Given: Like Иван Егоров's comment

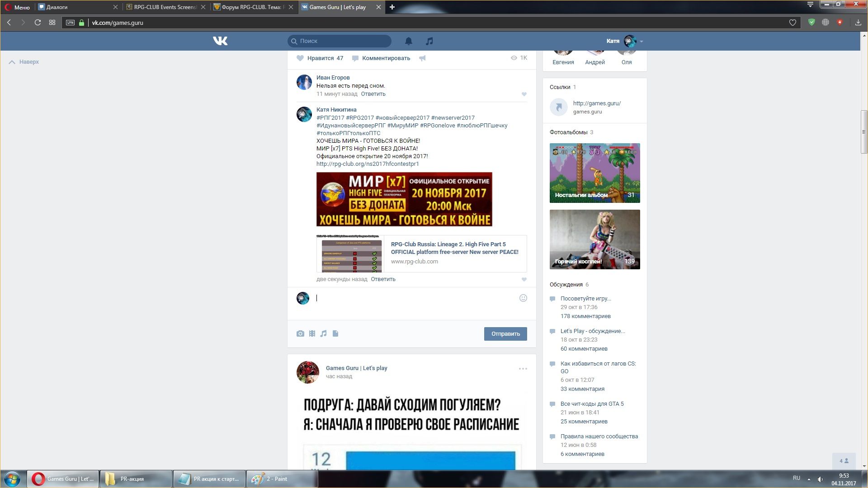Looking at the screenshot, I should click(524, 94).
